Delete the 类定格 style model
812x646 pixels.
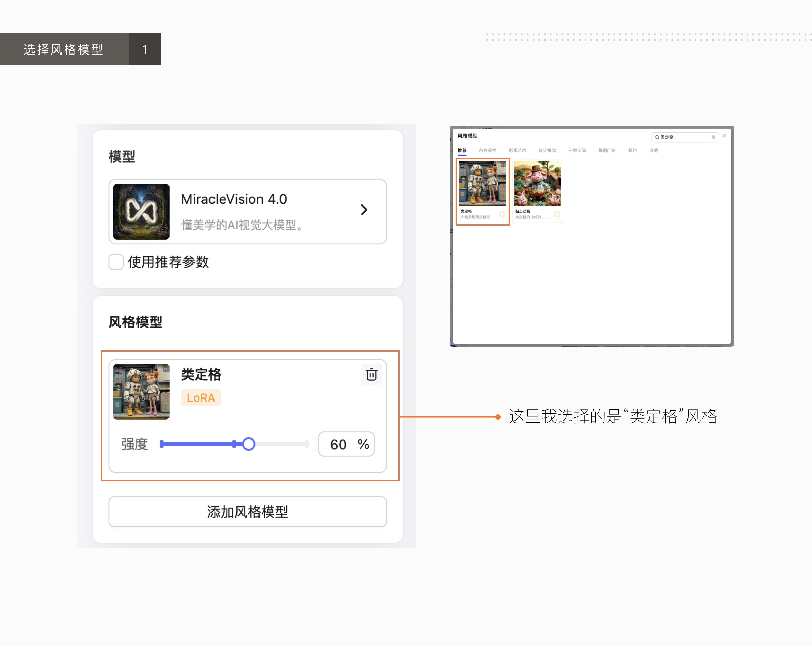click(371, 374)
